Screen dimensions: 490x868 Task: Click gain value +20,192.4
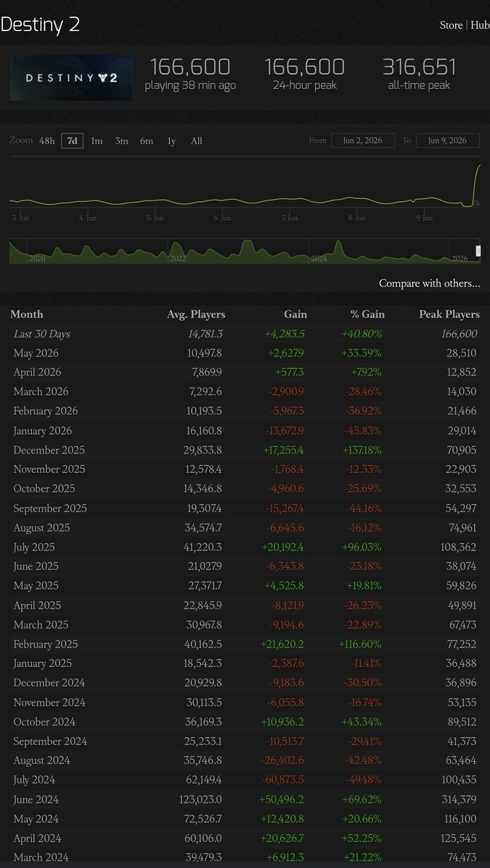coord(283,547)
